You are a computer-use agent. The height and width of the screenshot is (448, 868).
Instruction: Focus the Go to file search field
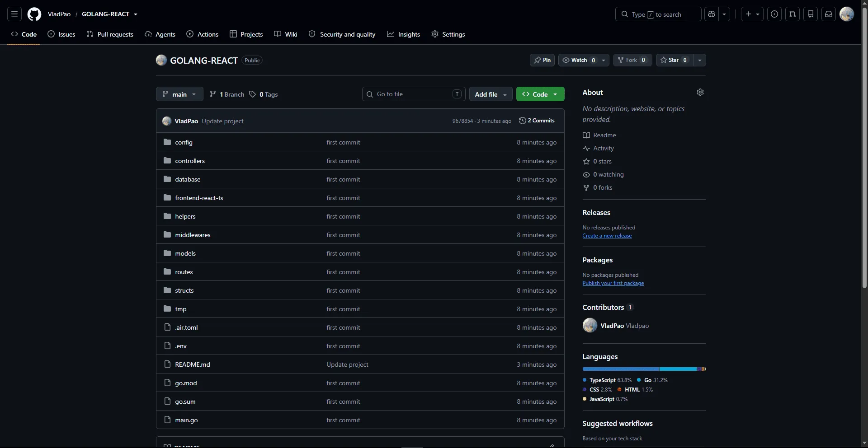[414, 94]
